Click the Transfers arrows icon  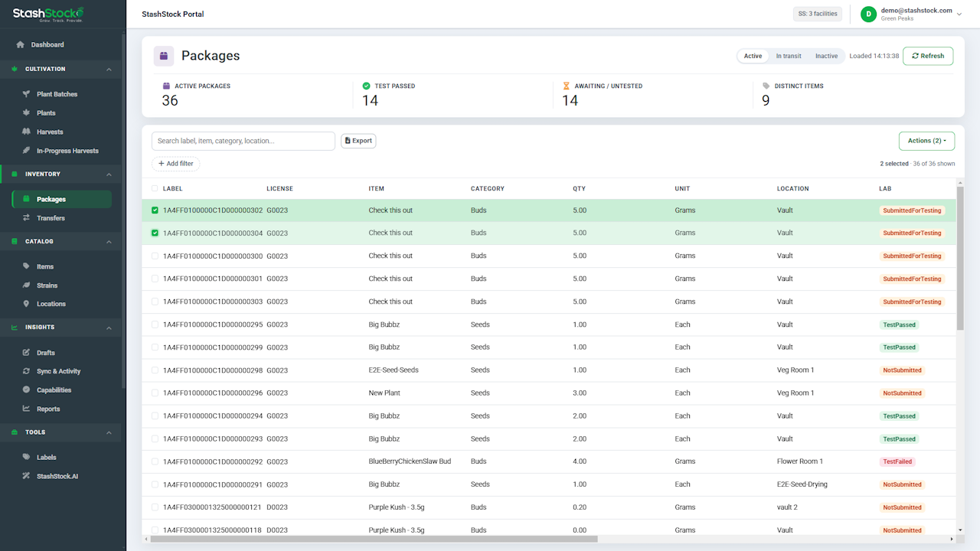point(26,218)
